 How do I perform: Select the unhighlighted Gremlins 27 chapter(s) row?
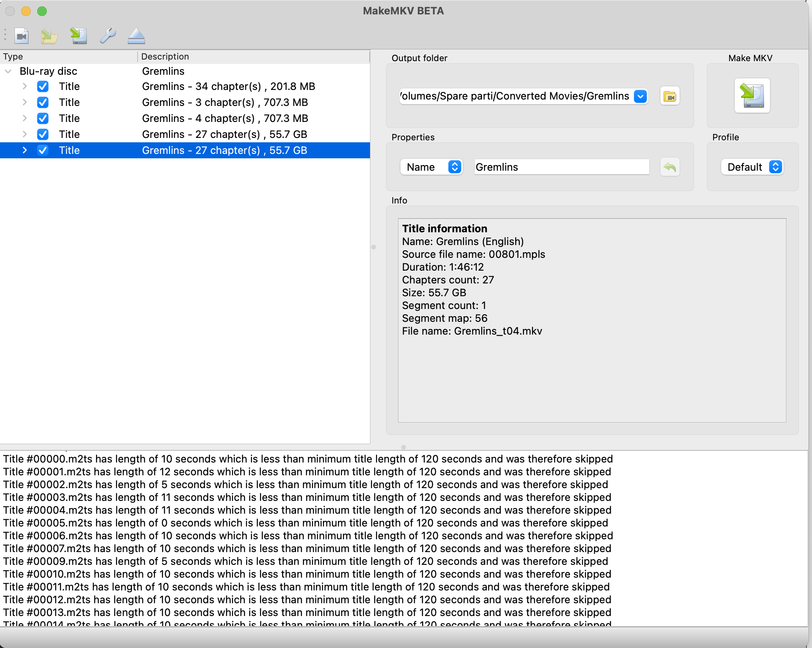(x=185, y=134)
